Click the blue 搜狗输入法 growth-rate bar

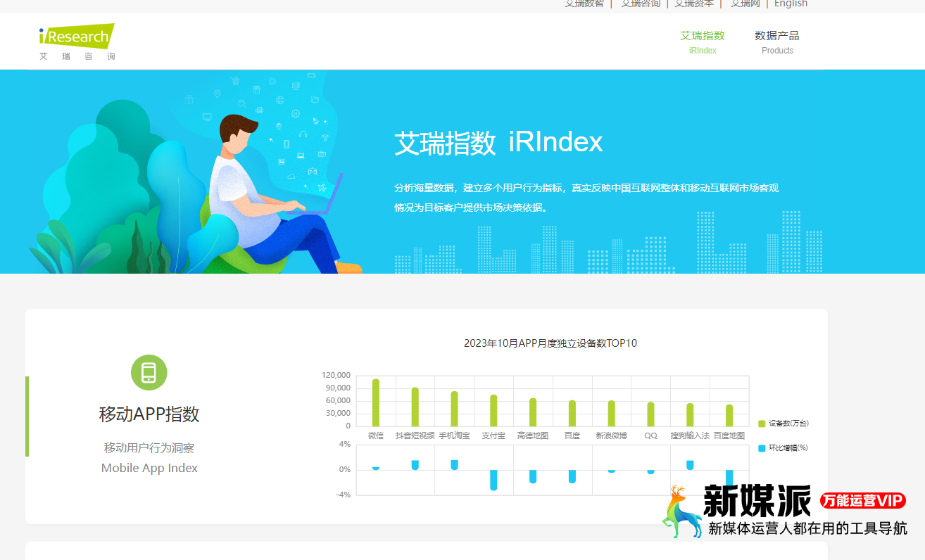(690, 465)
